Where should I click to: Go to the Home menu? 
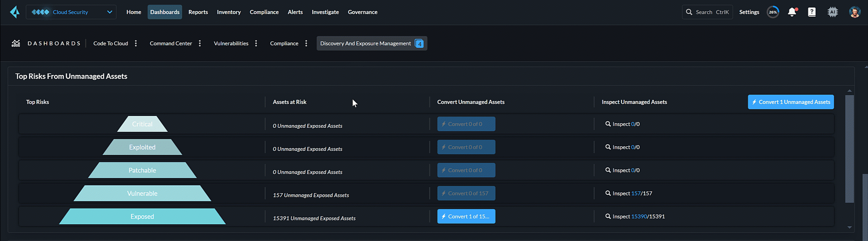tap(134, 12)
